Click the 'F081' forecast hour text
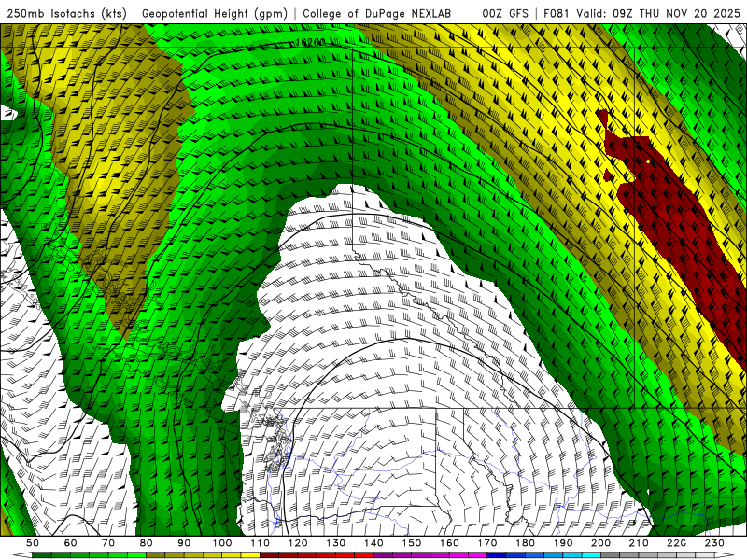This screenshot has width=747, height=560. [556, 14]
